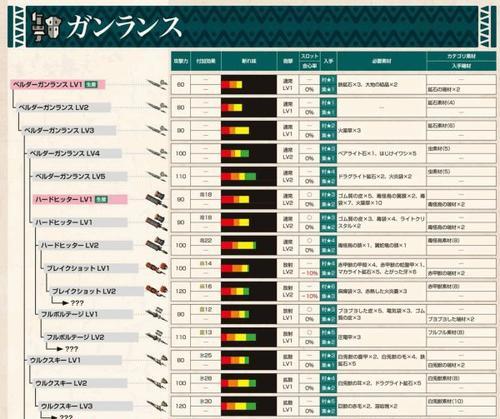
Task: Click the green 生産 badge beside ベルダーガンランス LV1
Action: 91,84
